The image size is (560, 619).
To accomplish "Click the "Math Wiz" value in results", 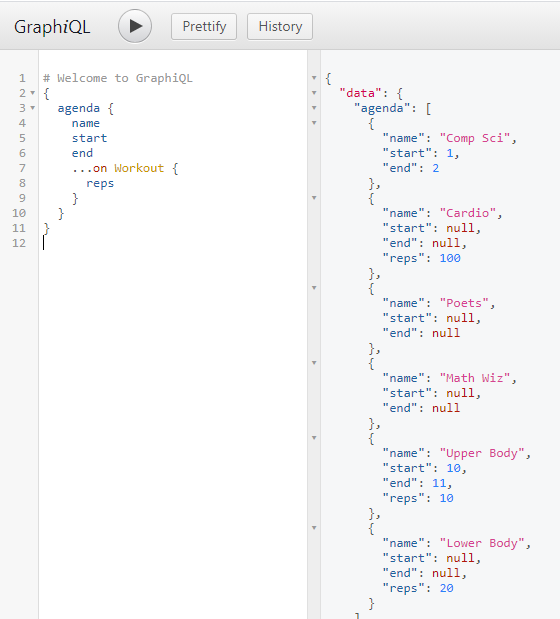I will 475,378.
